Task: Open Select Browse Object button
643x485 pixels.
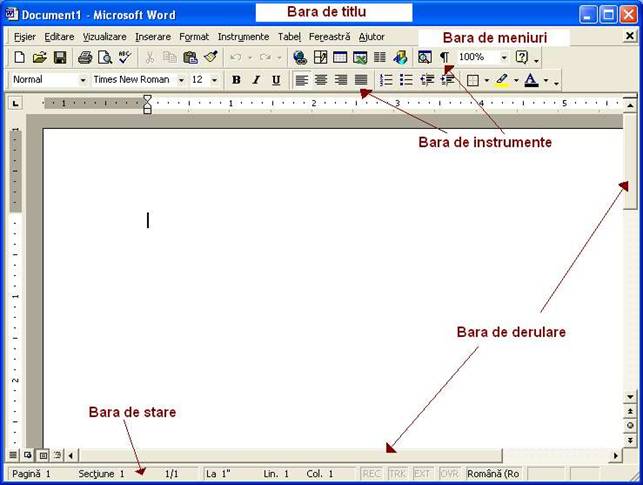Action: [630, 426]
